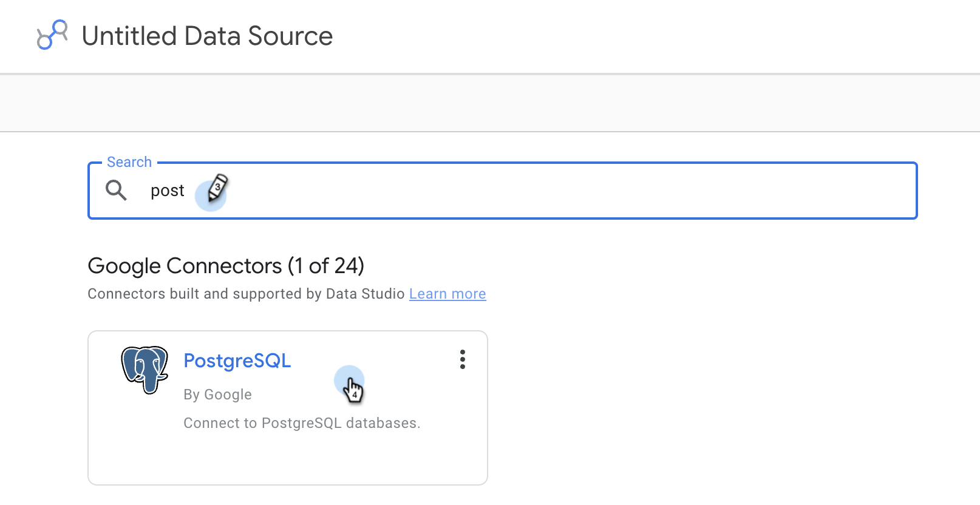The height and width of the screenshot is (505, 980).
Task: Open the PostgreSQL card three-dot menu
Action: pyautogui.click(x=463, y=359)
